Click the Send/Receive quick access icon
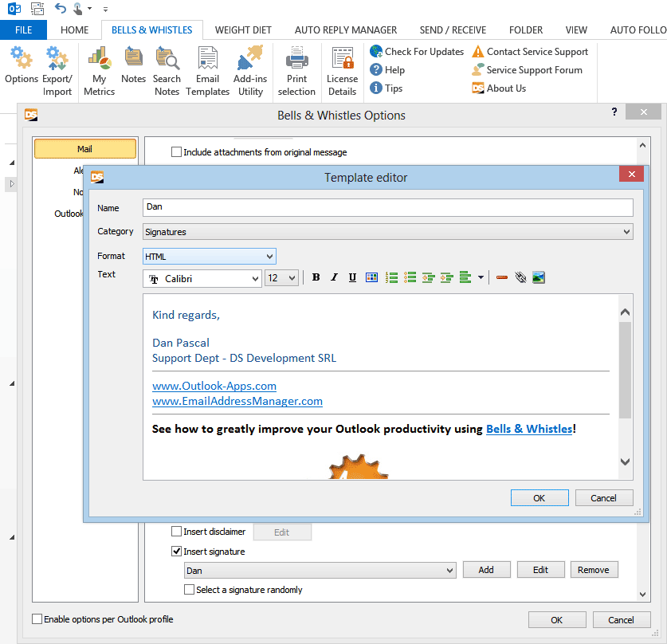This screenshot has height=644, width=667. coord(38,8)
